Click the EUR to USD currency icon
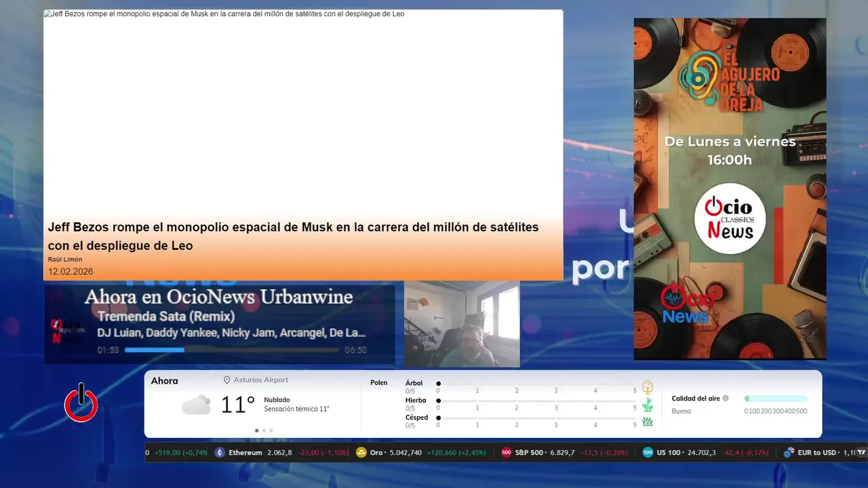868x488 pixels. pos(789,452)
